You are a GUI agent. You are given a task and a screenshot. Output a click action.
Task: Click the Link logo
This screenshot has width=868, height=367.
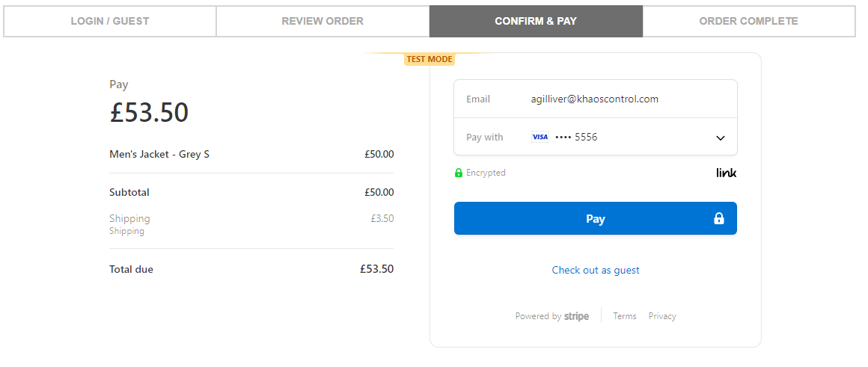click(727, 173)
